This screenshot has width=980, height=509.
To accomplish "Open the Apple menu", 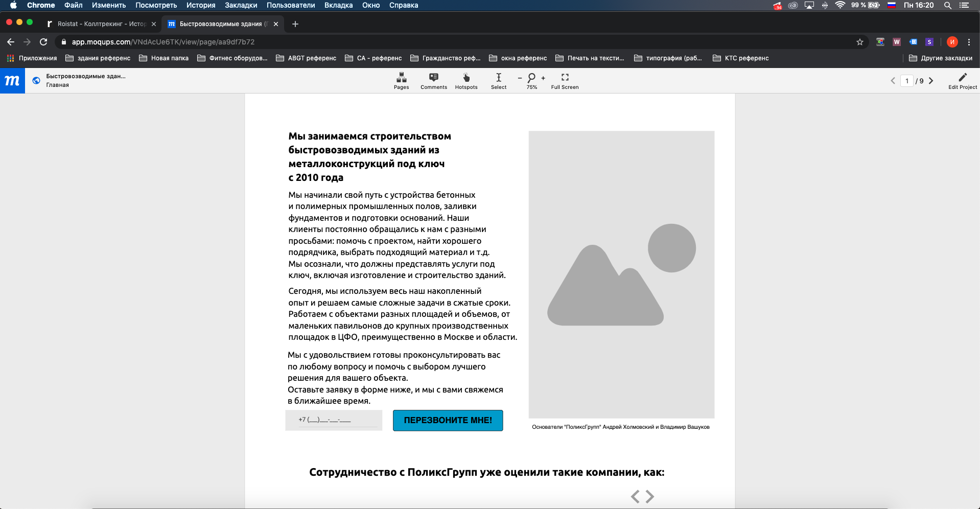I will 13,5.
